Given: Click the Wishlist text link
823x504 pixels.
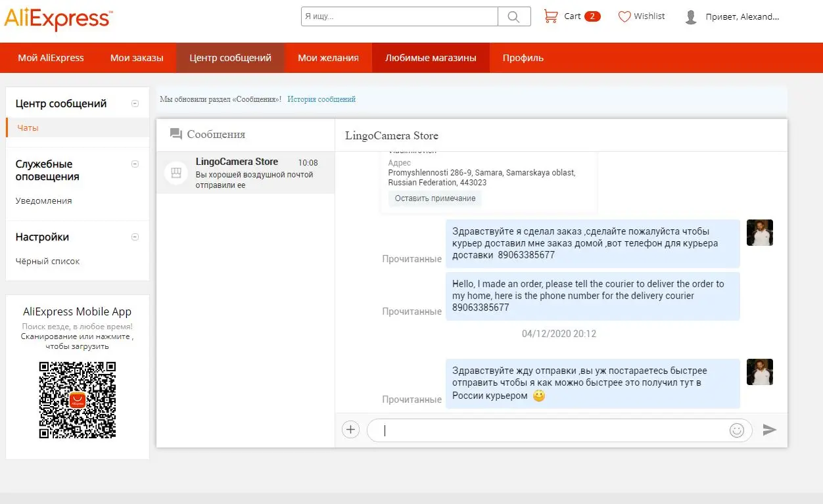Looking at the screenshot, I should pos(649,16).
